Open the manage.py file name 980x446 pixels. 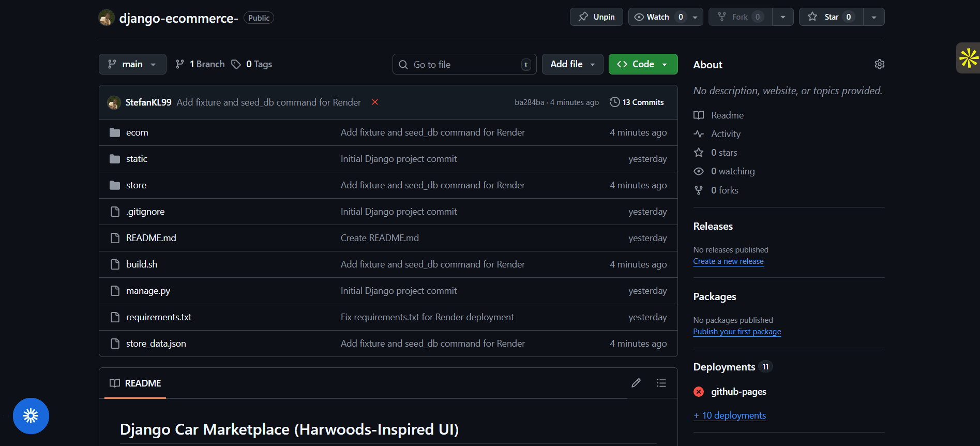[x=148, y=291]
